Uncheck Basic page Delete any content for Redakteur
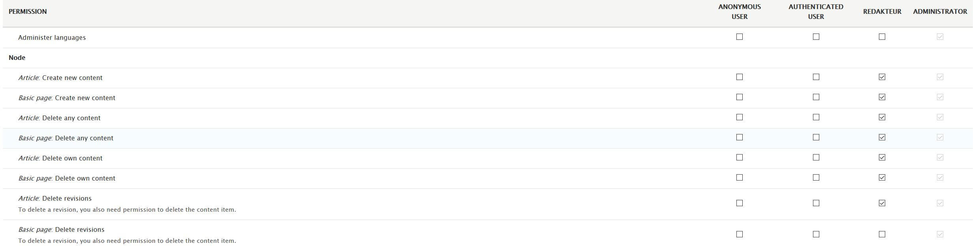Image resolution: width=980 pixels, height=246 pixels. [x=882, y=137]
